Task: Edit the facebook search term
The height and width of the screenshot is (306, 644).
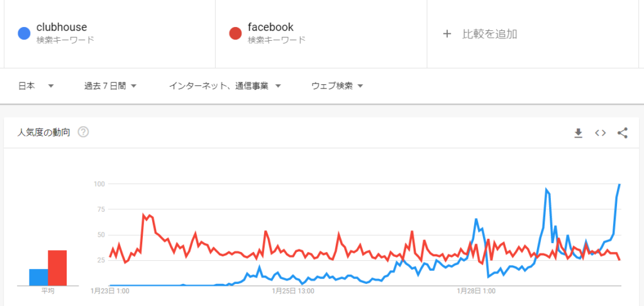Action: (270, 28)
